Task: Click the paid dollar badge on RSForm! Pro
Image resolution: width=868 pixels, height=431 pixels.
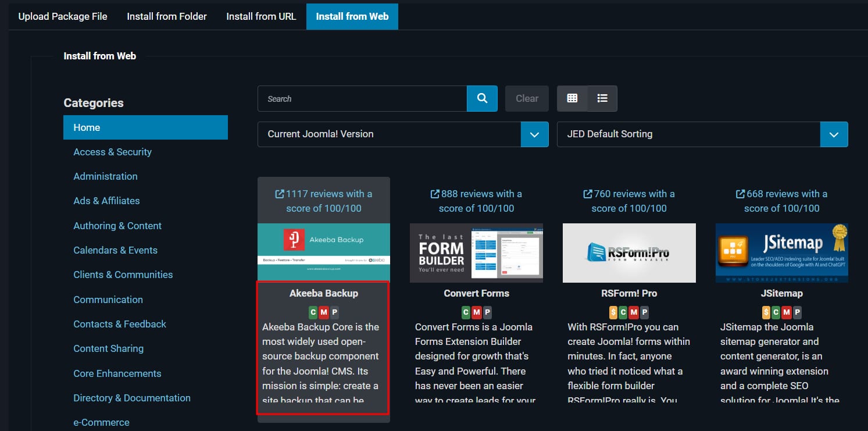Action: tap(613, 312)
